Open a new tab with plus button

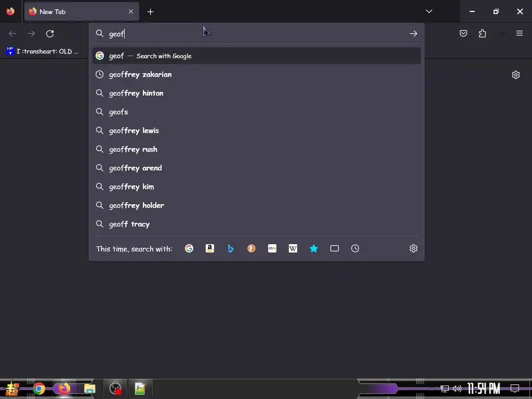tap(150, 12)
